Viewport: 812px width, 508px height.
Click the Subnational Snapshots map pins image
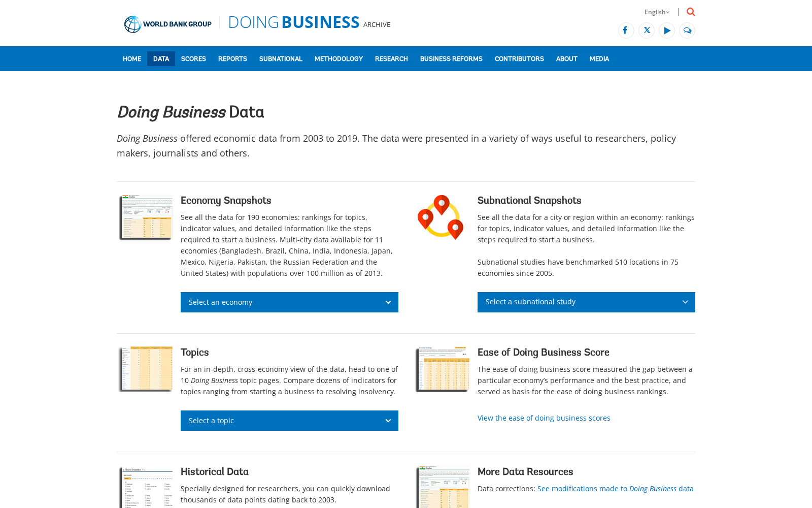[441, 217]
